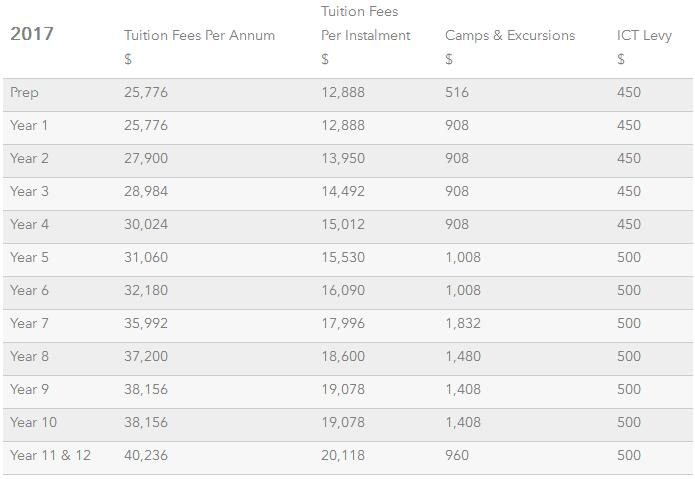The height and width of the screenshot is (479, 695).
Task: Select the Prep row label
Action: 24,93
